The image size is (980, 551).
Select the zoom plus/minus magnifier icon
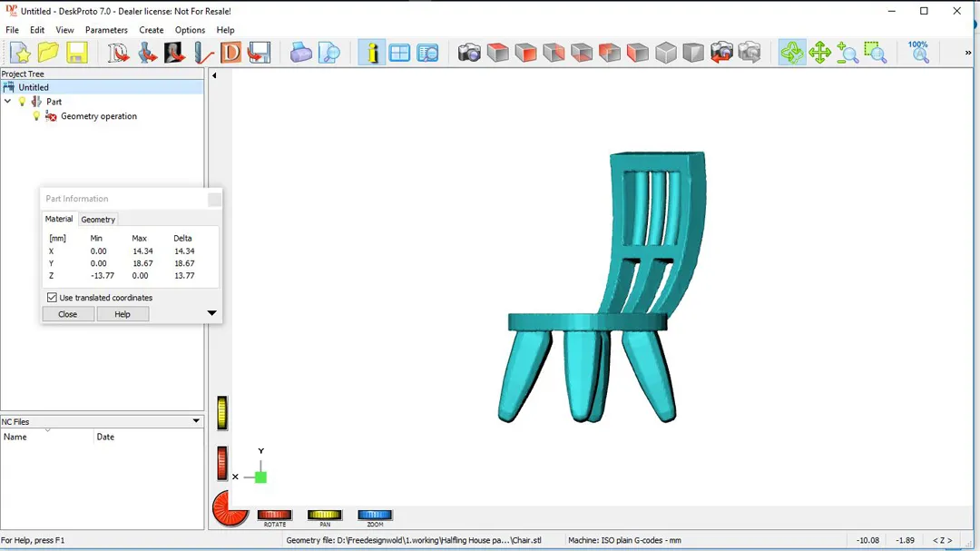click(848, 53)
